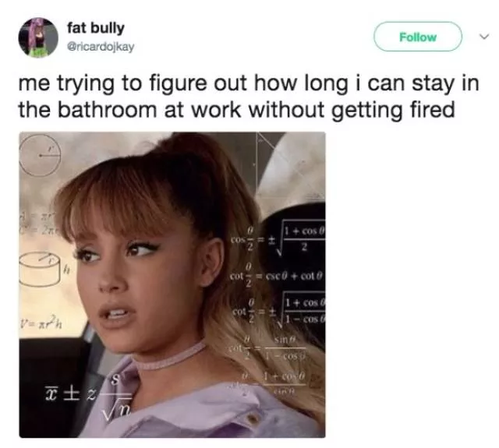Click the Follow button
The height and width of the screenshot is (448, 499).
click(x=418, y=37)
